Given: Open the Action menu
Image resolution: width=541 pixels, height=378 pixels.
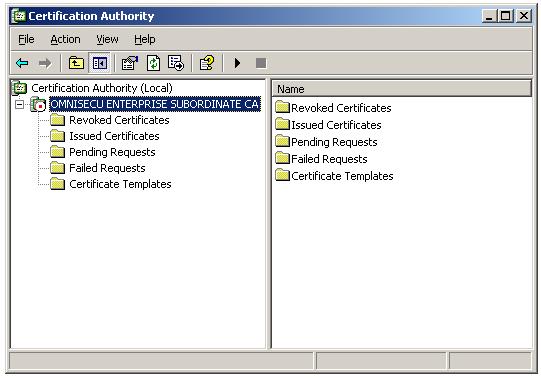Looking at the screenshot, I should click(65, 39).
